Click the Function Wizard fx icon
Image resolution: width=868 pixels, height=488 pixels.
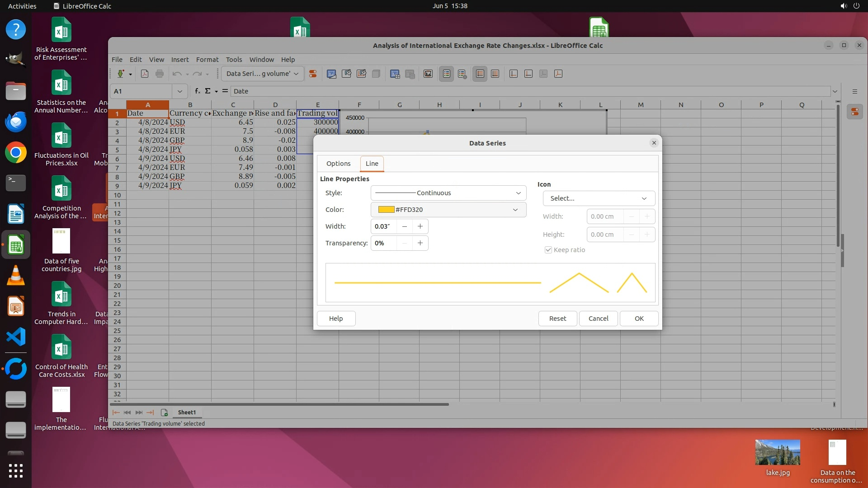tap(198, 91)
